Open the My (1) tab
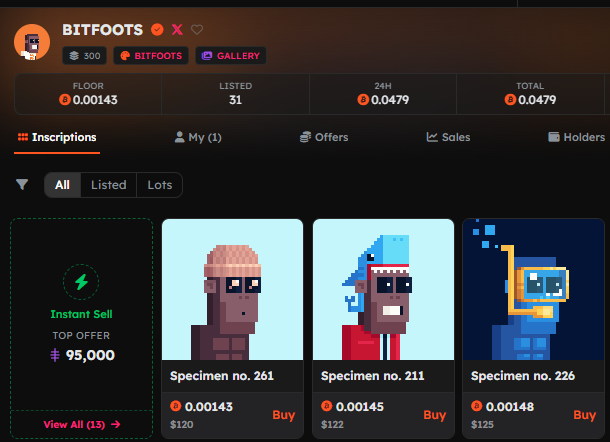 pos(198,137)
